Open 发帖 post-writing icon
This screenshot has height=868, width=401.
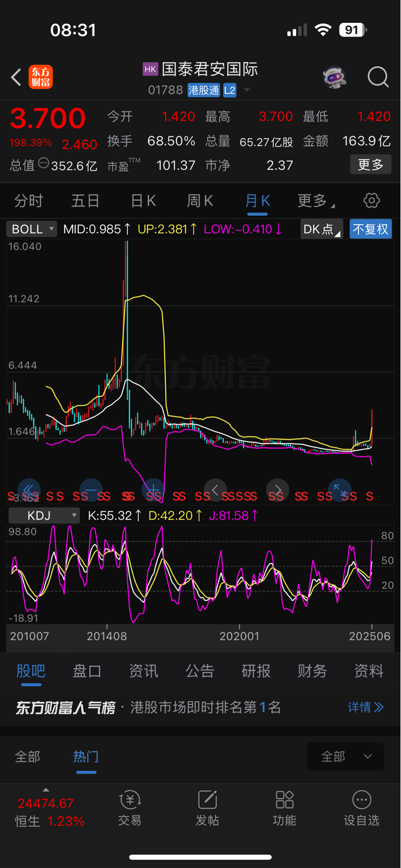(x=207, y=808)
